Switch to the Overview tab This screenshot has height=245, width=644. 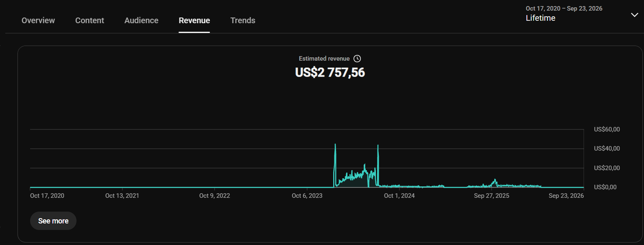tap(38, 20)
